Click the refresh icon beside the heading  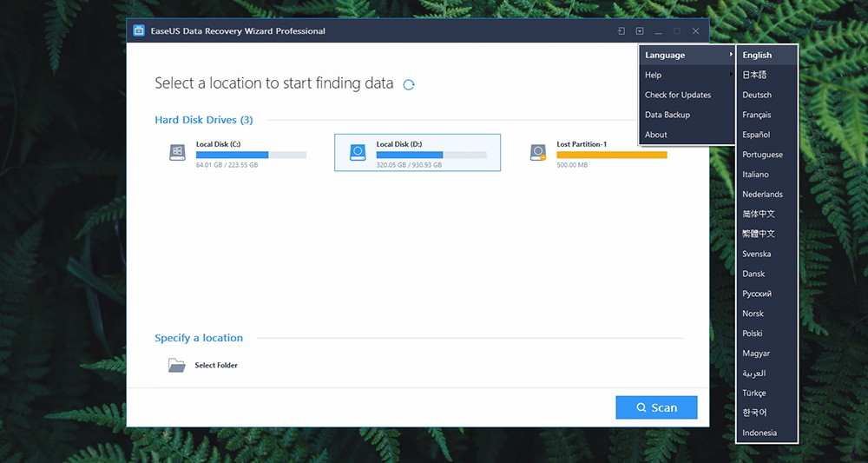coord(409,85)
